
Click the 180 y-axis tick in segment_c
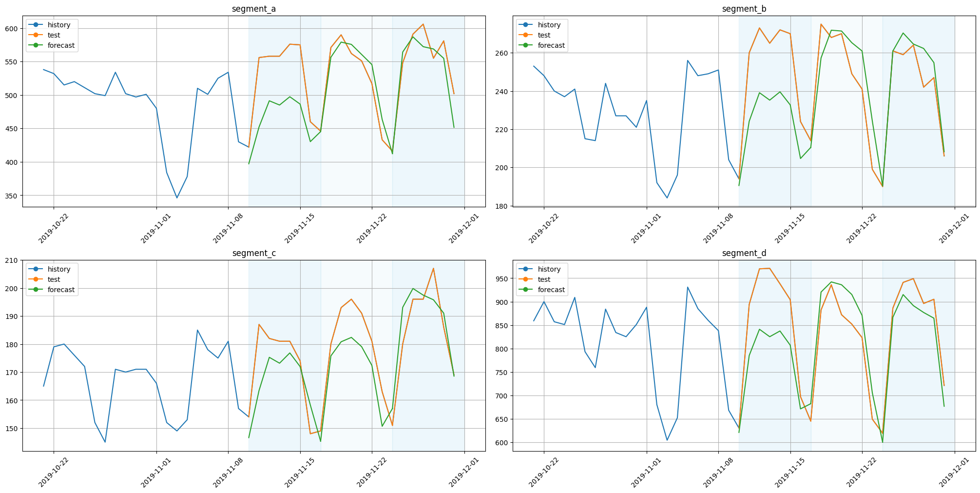tap(12, 344)
